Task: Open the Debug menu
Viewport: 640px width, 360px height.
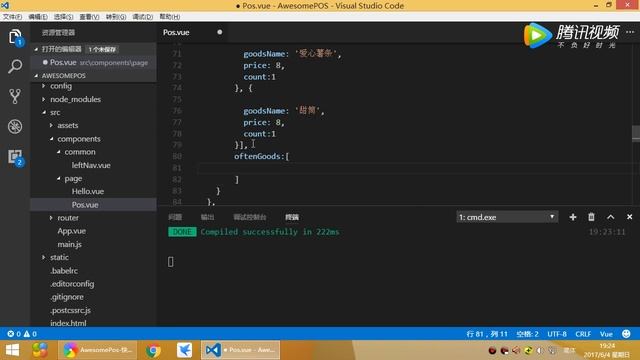Action: pyautogui.click(x=142, y=17)
